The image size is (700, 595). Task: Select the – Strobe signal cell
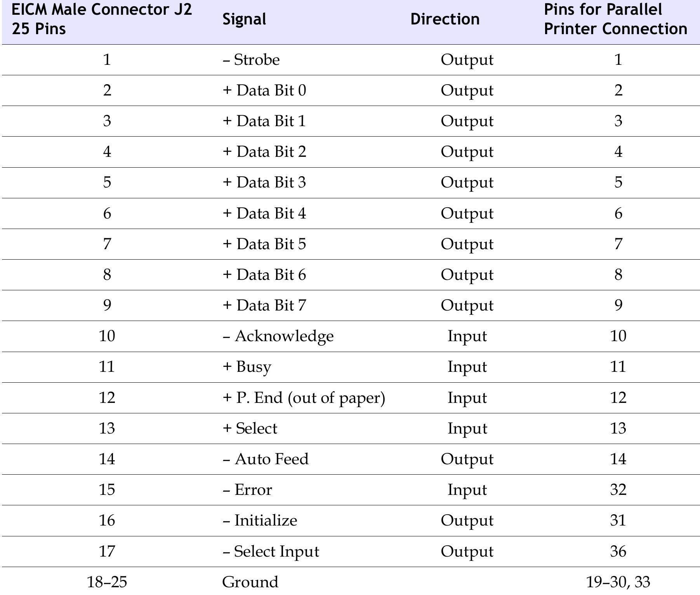pyautogui.click(x=251, y=60)
